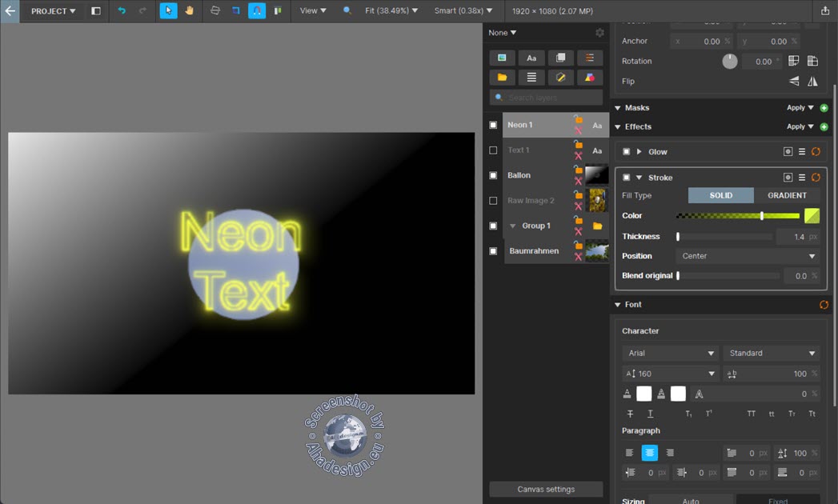Show the Text 1 layer
838x504 pixels.
(493, 150)
